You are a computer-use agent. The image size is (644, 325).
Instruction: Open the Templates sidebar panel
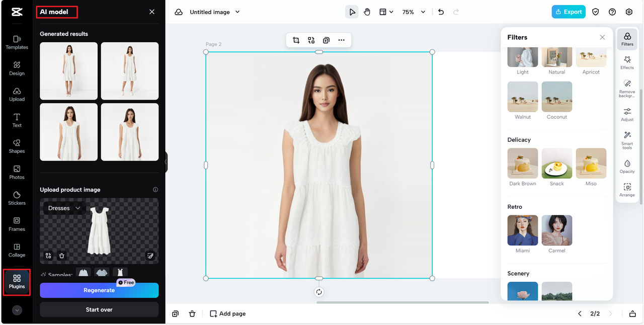(17, 42)
